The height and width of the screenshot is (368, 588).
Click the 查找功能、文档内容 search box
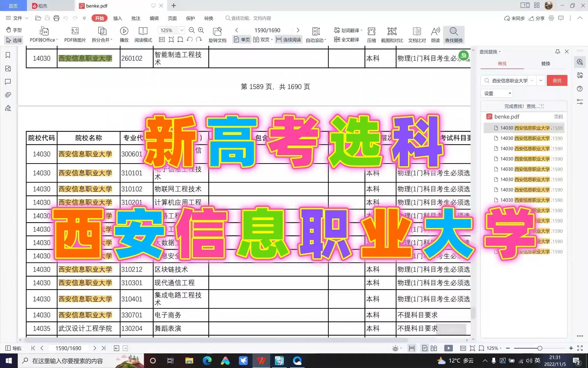pyautogui.click(x=248, y=18)
